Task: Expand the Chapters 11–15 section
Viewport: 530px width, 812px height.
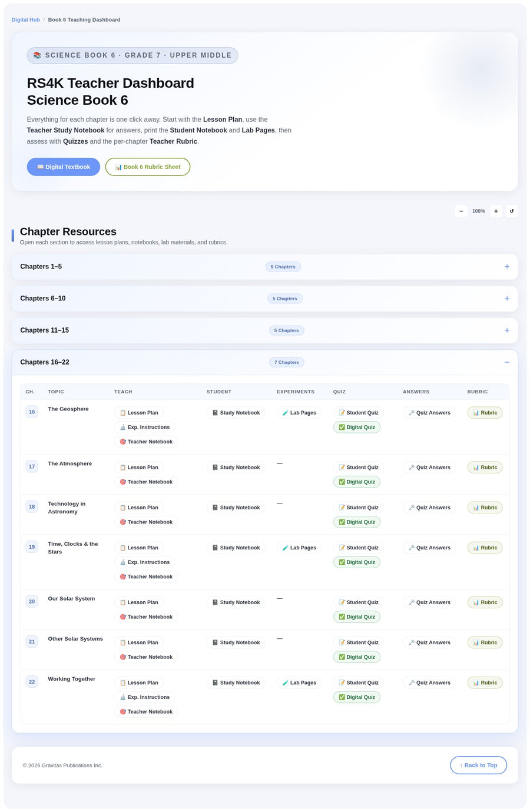Action: click(x=264, y=330)
